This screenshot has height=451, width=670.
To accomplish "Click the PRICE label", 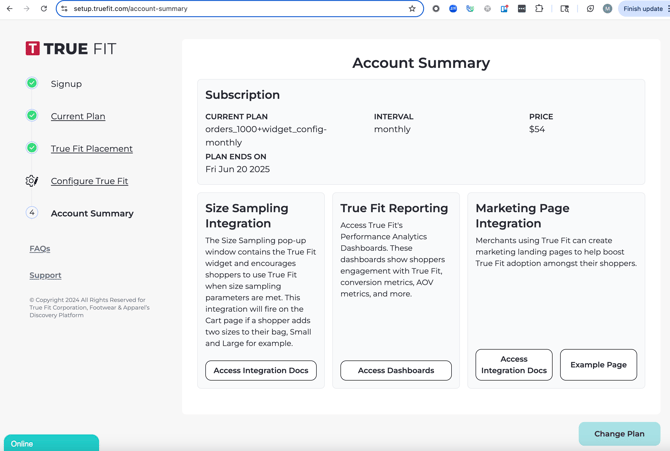I will pyautogui.click(x=541, y=117).
